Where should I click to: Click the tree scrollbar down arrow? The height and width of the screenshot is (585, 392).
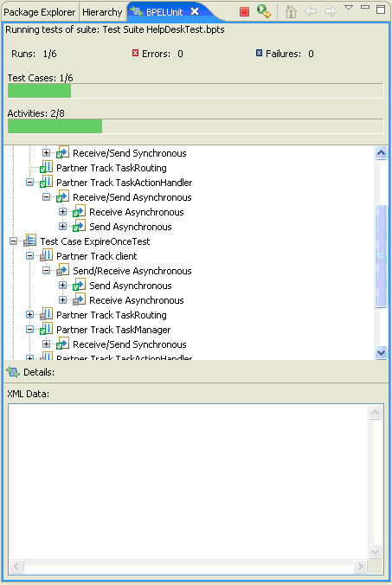381,352
